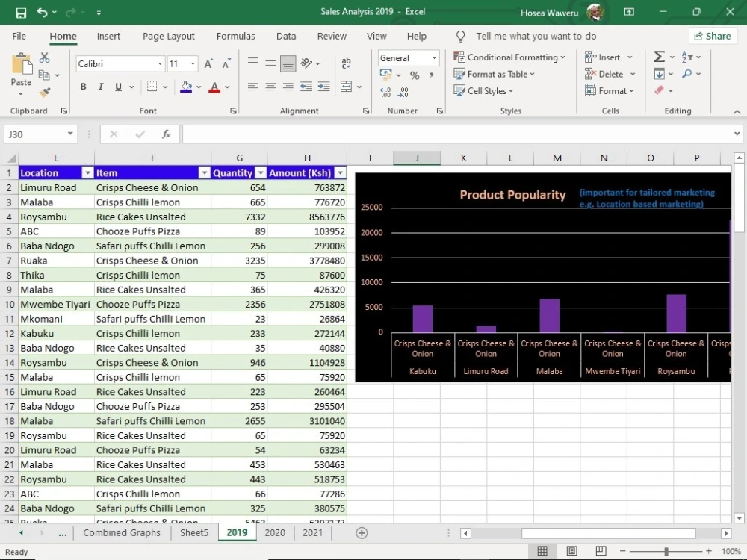Select the Format as Table option
The image size is (747, 560).
495,74
